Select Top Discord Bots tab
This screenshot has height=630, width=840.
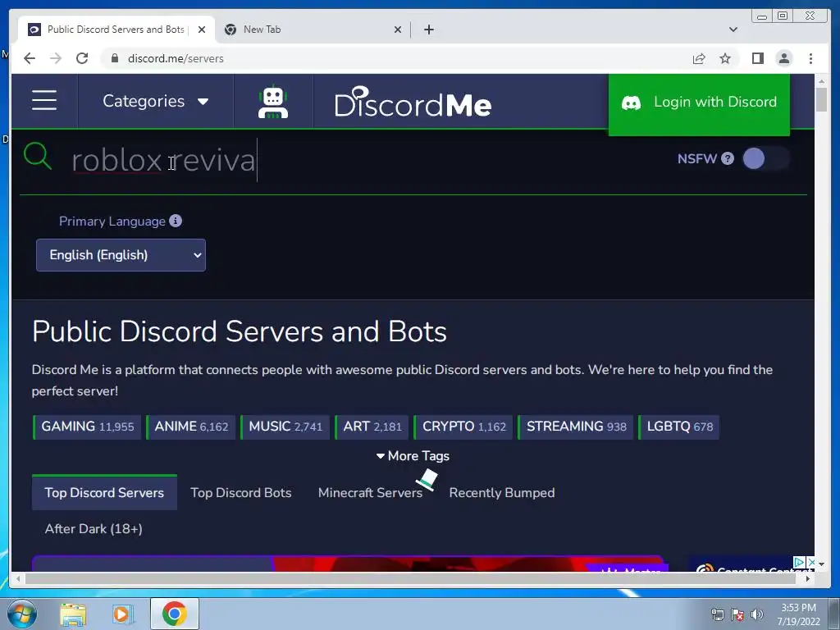tap(241, 492)
